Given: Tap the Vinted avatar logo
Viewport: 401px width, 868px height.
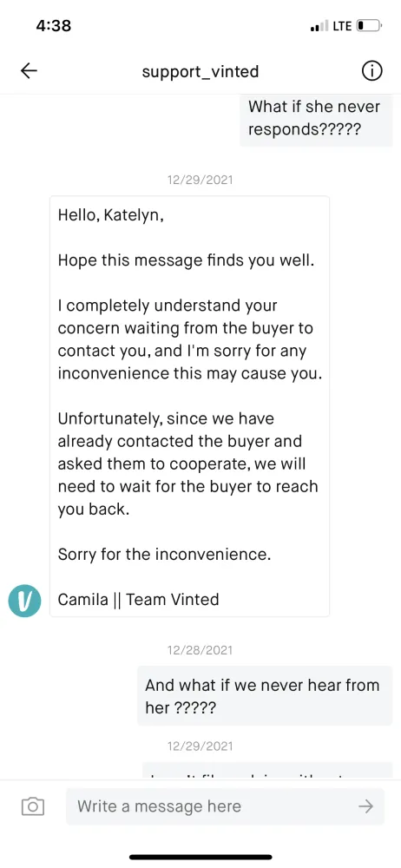Looking at the screenshot, I should pyautogui.click(x=25, y=601).
